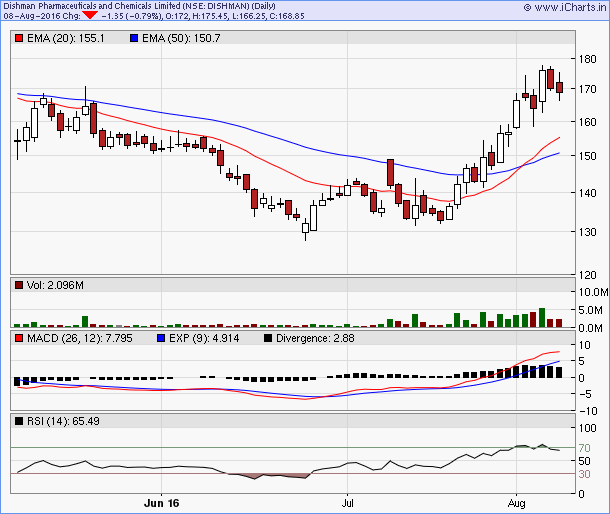The width and height of the screenshot is (610, 514).
Task: Click the 180 price axis label
Action: (587, 59)
